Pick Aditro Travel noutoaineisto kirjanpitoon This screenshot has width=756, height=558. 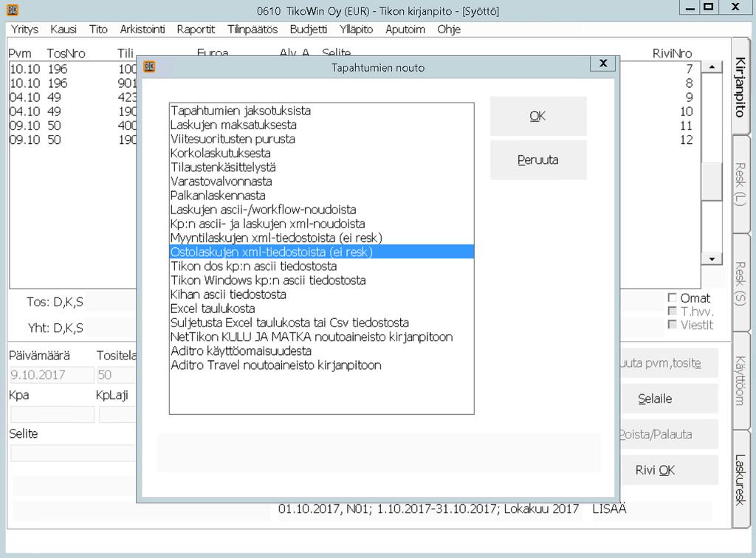click(x=322, y=365)
